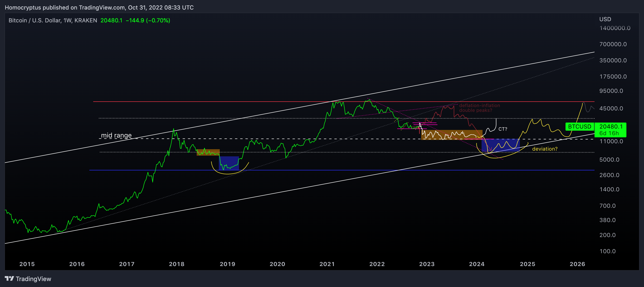
Task: Click the 6d 16h countdown text
Action: pos(609,133)
